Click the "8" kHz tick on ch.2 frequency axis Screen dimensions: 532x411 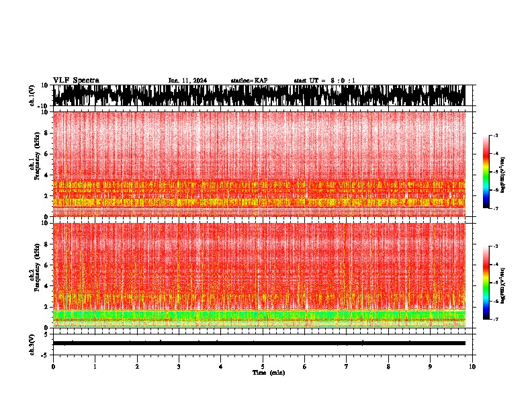(x=46, y=244)
